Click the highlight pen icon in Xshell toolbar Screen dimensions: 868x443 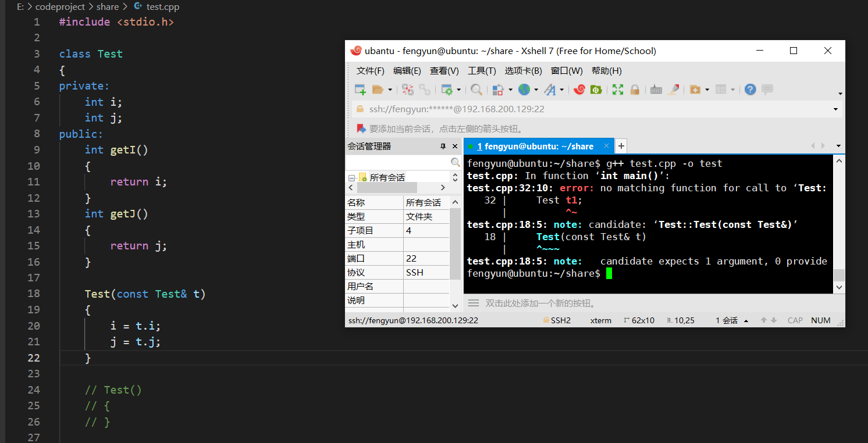(x=673, y=90)
